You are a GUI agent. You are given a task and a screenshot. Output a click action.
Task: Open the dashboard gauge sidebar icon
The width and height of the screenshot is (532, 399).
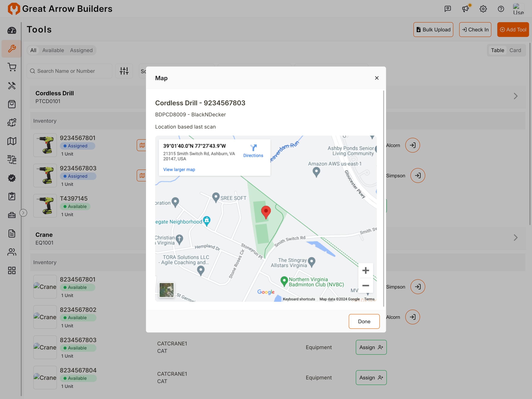coord(11,30)
